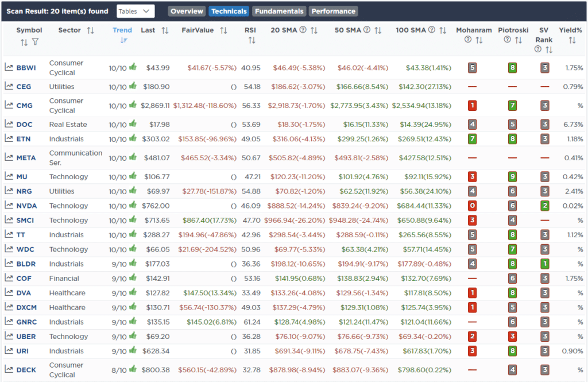Image resolution: width=588 pixels, height=382 pixels.
Task: Click the Trend column sort icon
Action: click(124, 40)
